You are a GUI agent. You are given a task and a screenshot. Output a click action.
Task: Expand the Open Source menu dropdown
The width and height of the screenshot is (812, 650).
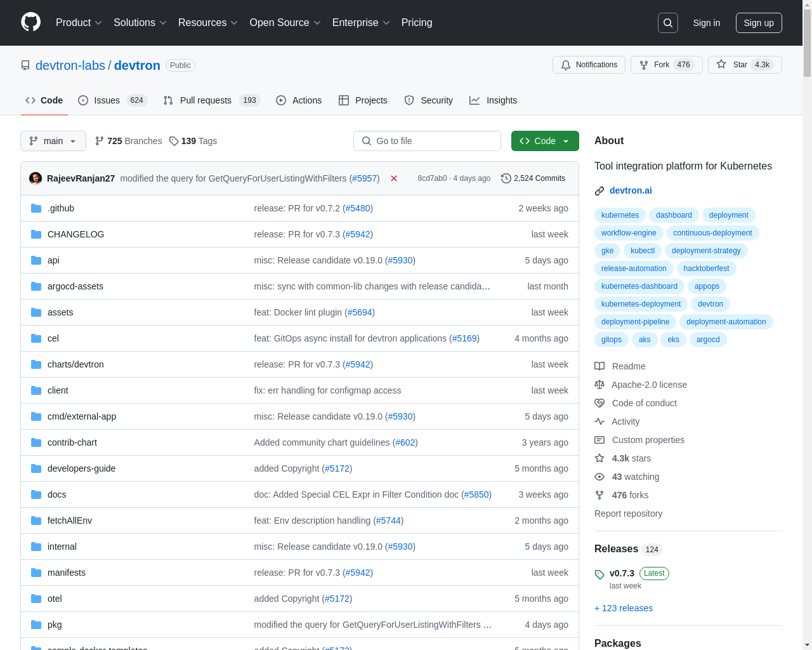pos(285,23)
